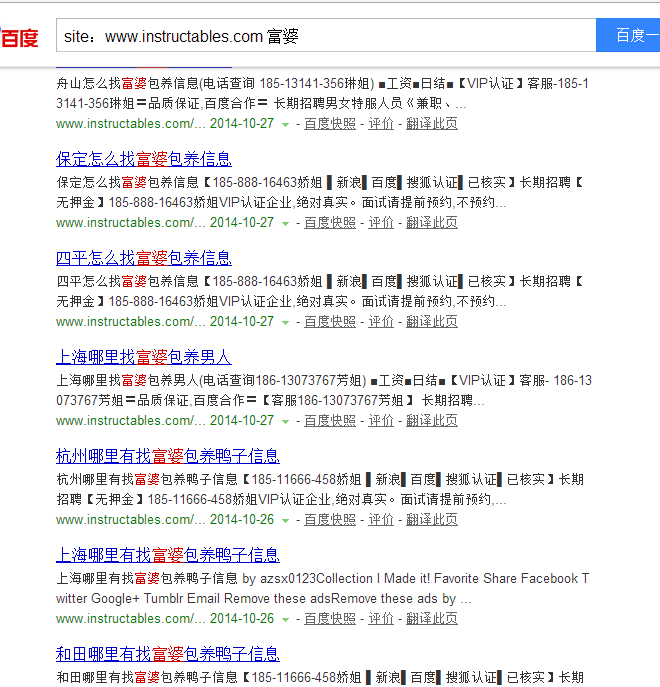Screen dimensions: 660x687
Task: Open the result title starting with 和田
Action: pos(168,654)
